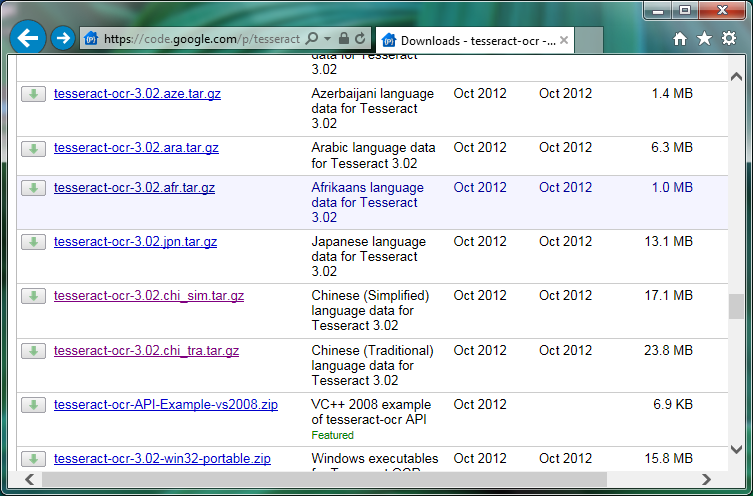The width and height of the screenshot is (753, 496).
Task: Click 'VC++ 2008 example' description text
Action: tap(371, 412)
